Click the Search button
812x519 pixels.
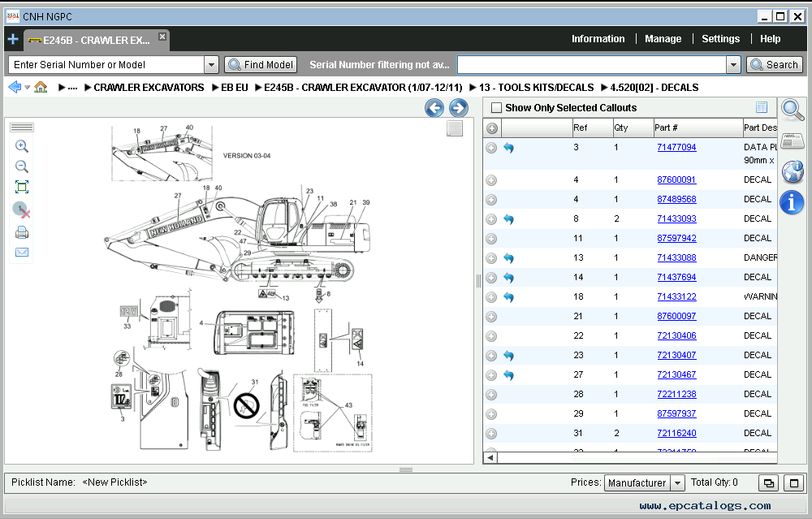click(x=775, y=65)
